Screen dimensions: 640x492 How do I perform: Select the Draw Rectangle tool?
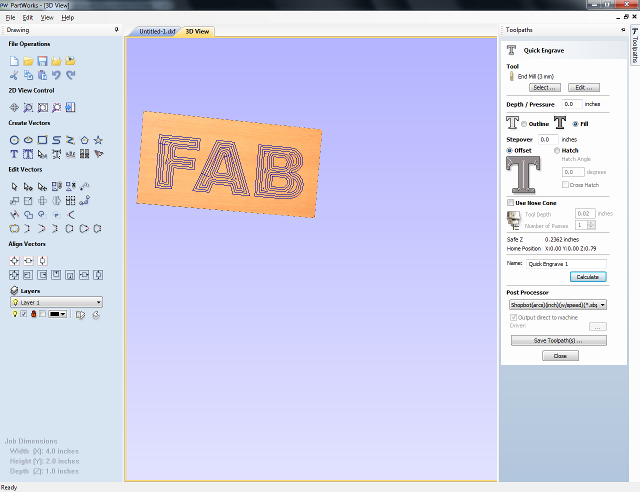click(x=42, y=140)
